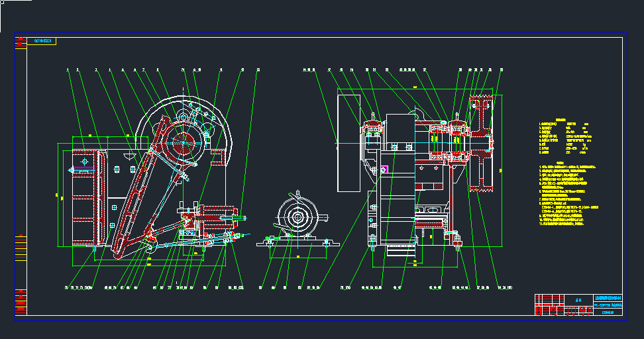Click the drawing number label in top-left corner
Screen dimensions: 644x339
[42, 41]
